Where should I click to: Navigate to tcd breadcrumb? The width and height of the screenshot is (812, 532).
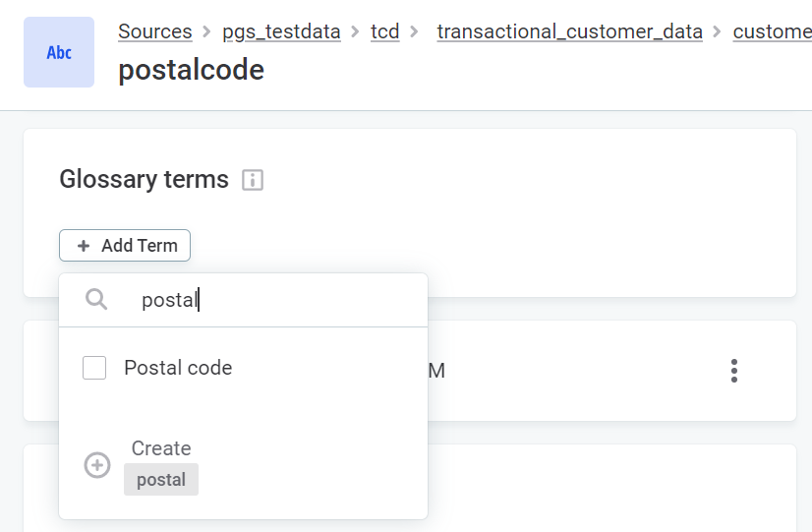[385, 31]
